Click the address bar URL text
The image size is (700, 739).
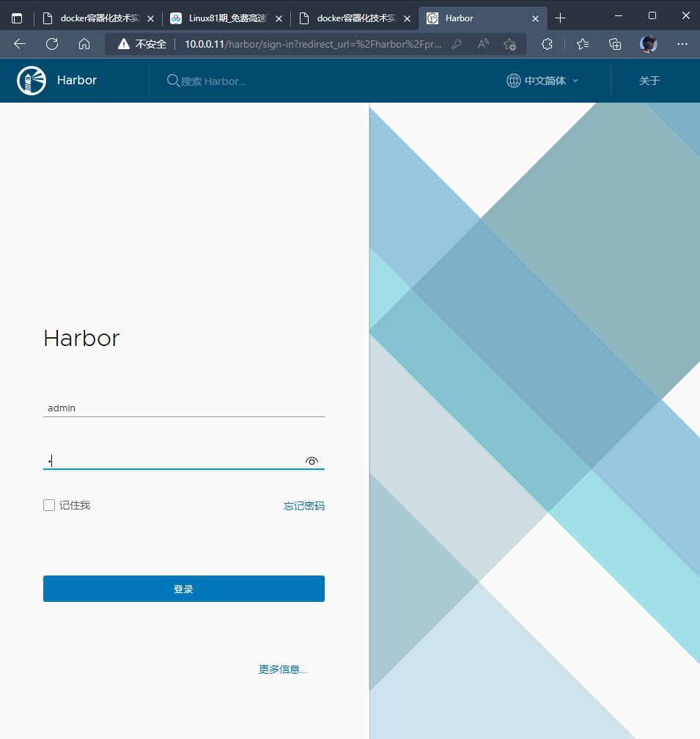(313, 44)
